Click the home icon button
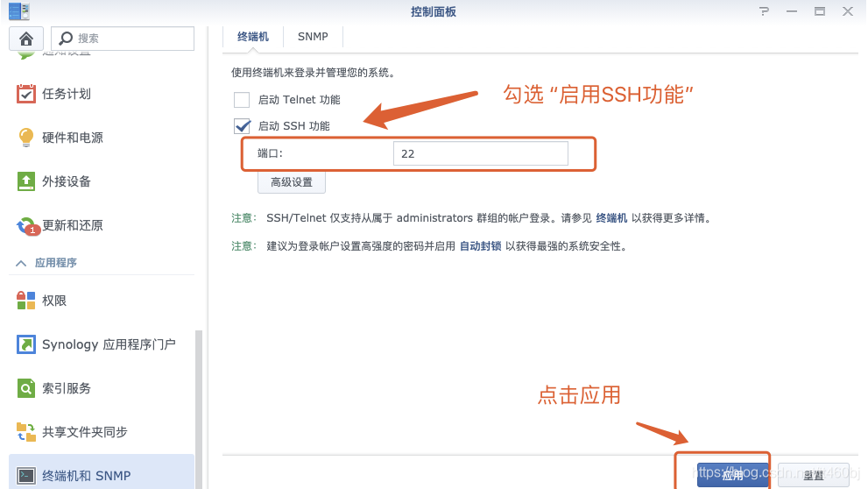Screen dimensions: 868x489 coord(26,39)
